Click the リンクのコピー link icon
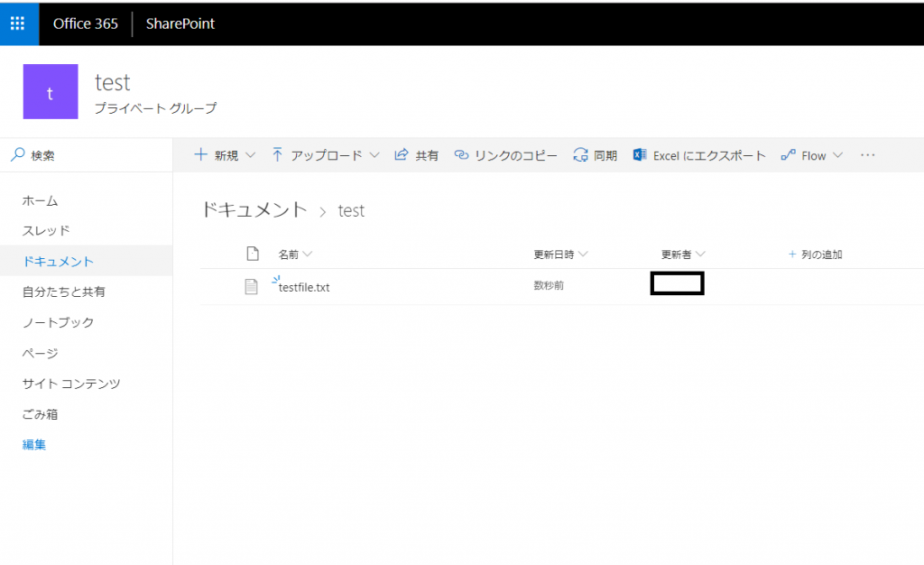Image resolution: width=924 pixels, height=565 pixels. [x=461, y=155]
